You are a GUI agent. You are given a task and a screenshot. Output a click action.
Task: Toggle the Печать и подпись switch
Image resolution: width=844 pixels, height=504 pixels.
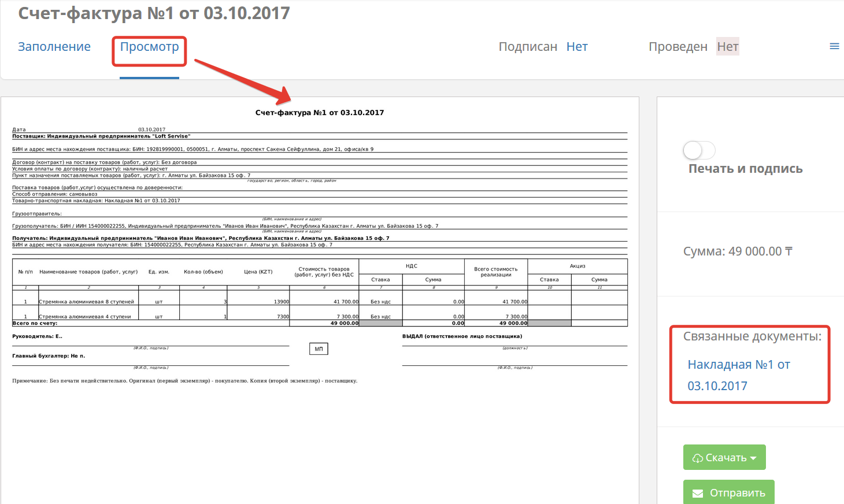699,150
